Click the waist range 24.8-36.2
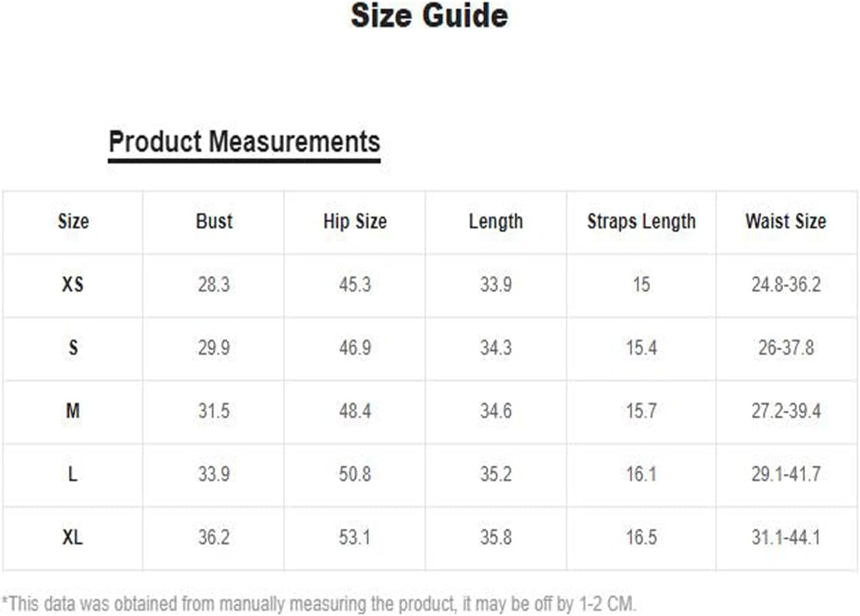This screenshot has height=616, width=860. tap(785, 285)
